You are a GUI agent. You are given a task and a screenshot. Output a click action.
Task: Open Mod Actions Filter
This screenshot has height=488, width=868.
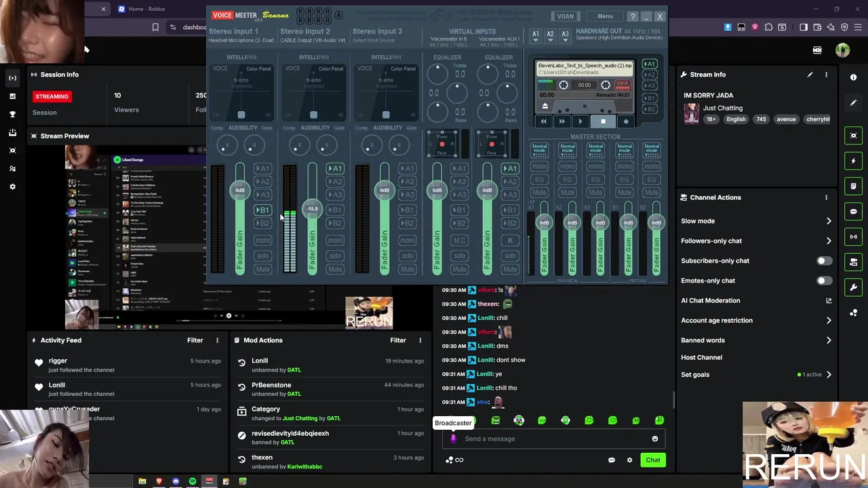[x=398, y=340]
